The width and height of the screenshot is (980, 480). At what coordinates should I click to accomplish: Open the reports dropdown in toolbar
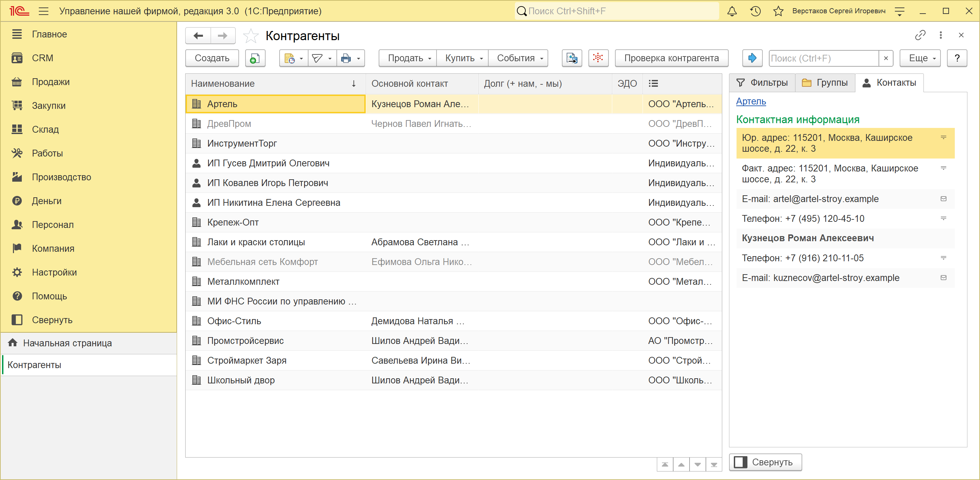pos(294,58)
